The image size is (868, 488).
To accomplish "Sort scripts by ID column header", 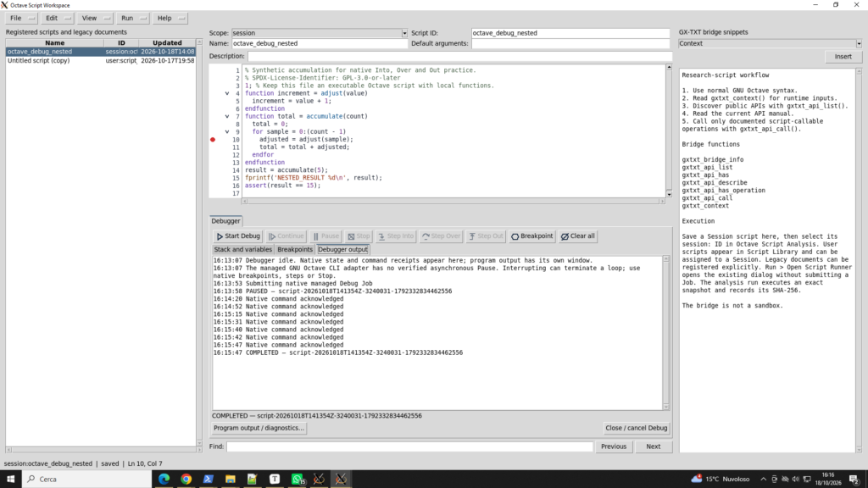I will tap(121, 42).
